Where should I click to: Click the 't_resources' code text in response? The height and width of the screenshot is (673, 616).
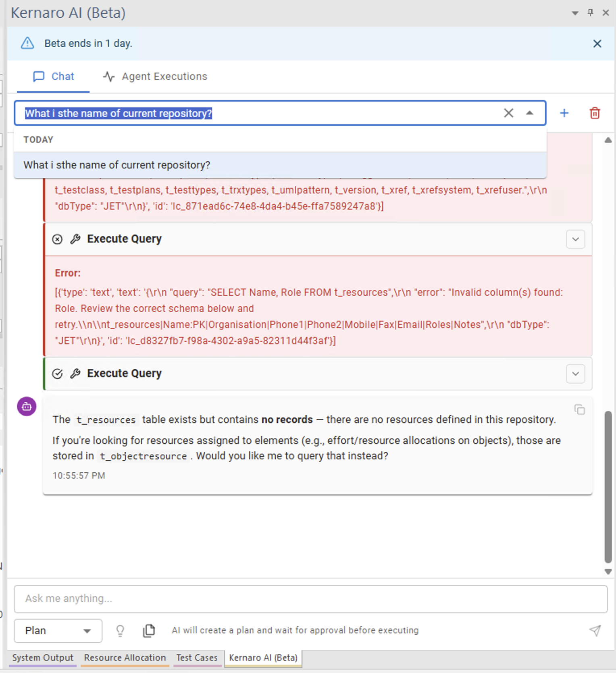(x=106, y=420)
